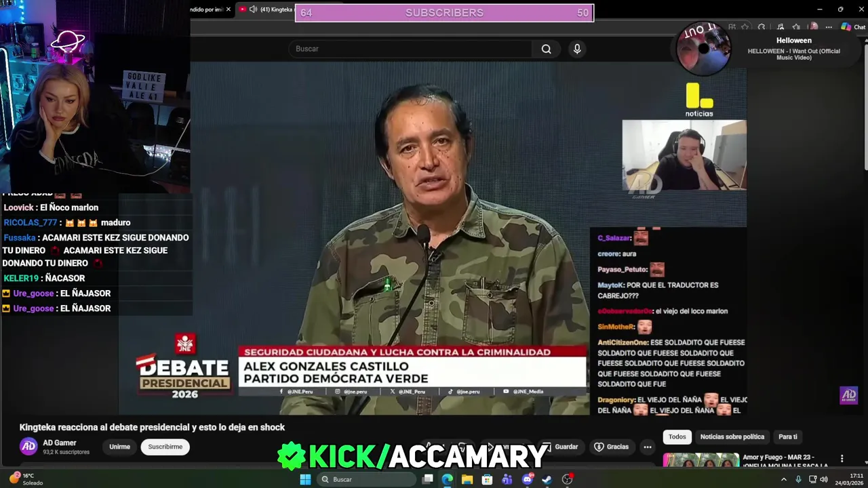Open Steam from the taskbar

547,479
